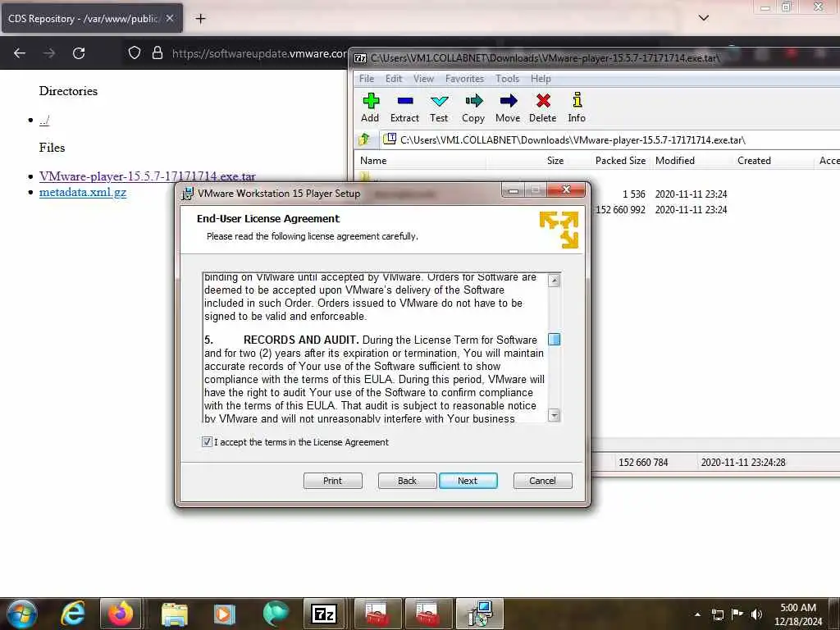Screen dimensions: 840x630
Task: Expand the Firefox list all tabs dropdown
Action: coord(704,18)
